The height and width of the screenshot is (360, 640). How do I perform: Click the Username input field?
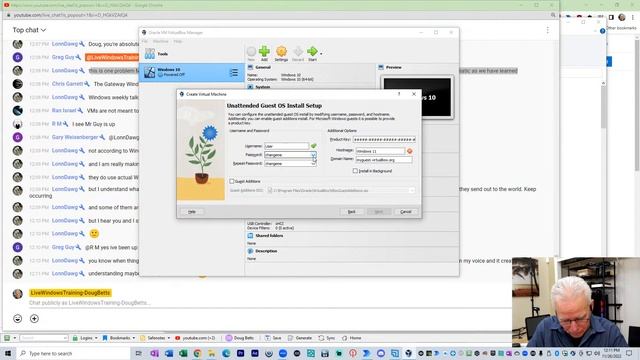pyautogui.click(x=287, y=146)
